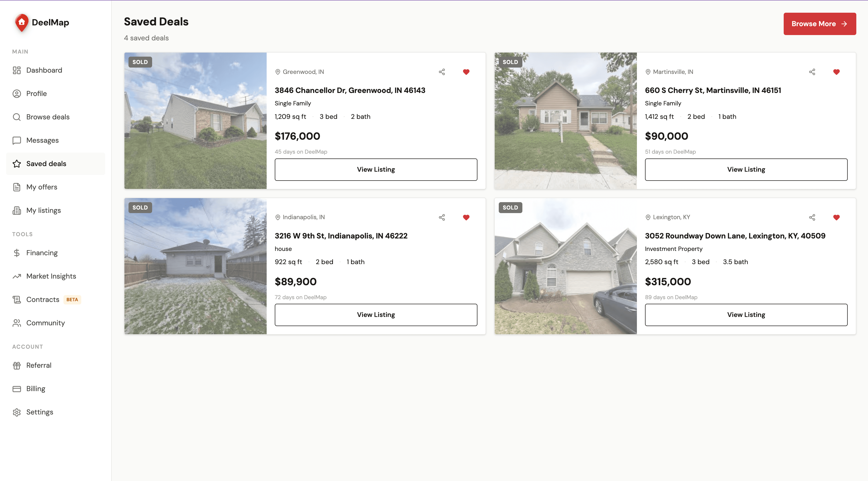Viewport: 868px width, 481px height.
Task: Open My offers in the sidebar
Action: (x=56, y=187)
